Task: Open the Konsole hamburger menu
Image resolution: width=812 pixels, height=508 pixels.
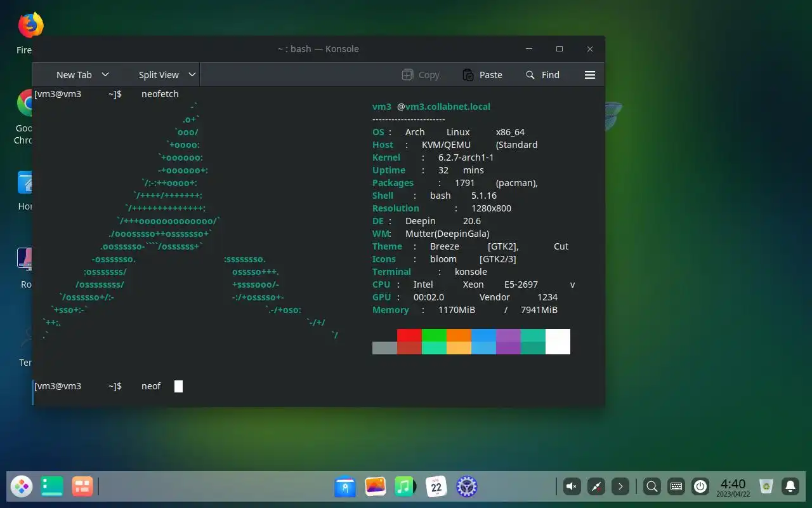Action: [590, 75]
